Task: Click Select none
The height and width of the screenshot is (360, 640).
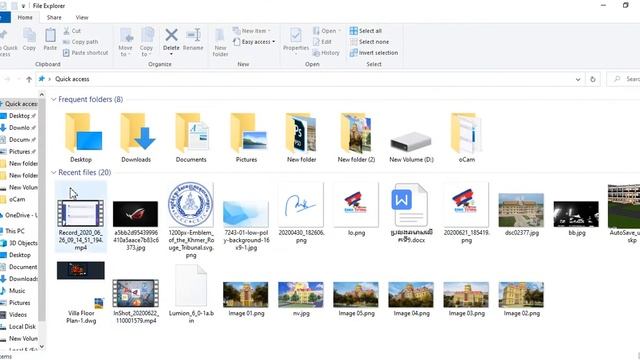Action: click(x=369, y=42)
